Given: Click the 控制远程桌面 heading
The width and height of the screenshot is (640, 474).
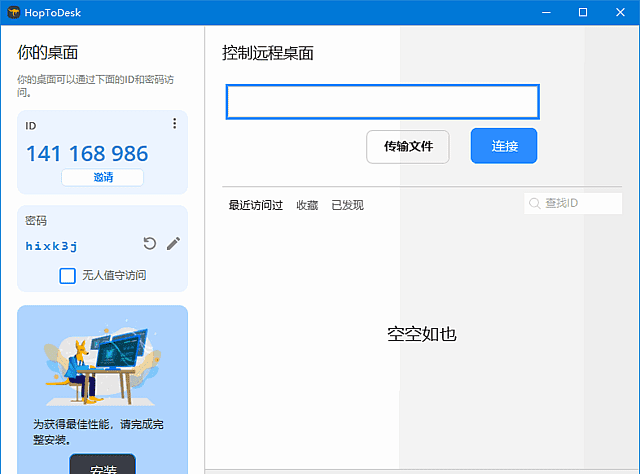Looking at the screenshot, I should click(268, 53).
